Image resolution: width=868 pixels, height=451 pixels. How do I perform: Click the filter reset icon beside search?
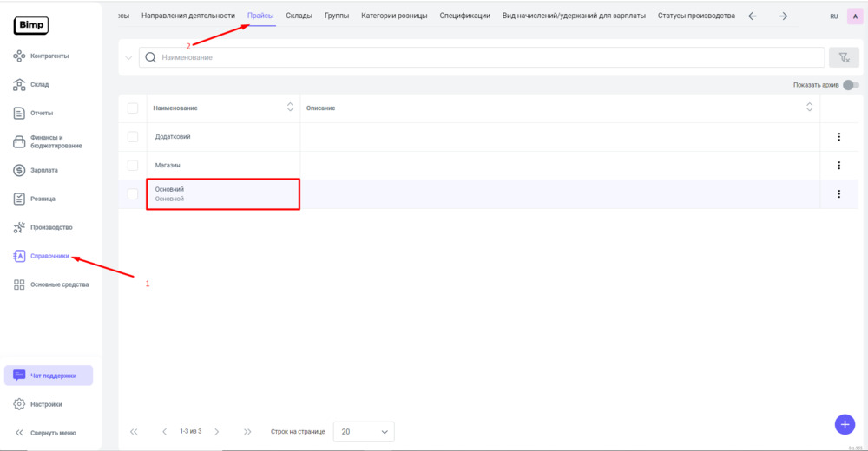(843, 57)
